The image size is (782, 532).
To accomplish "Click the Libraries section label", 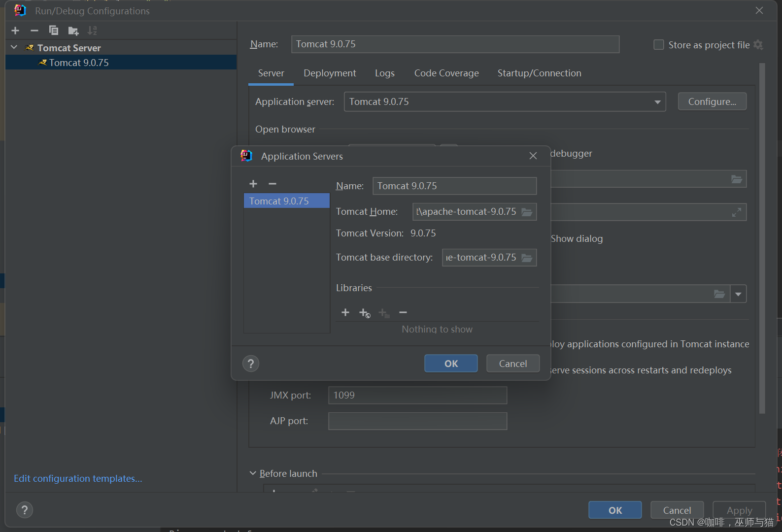I will click(x=354, y=288).
